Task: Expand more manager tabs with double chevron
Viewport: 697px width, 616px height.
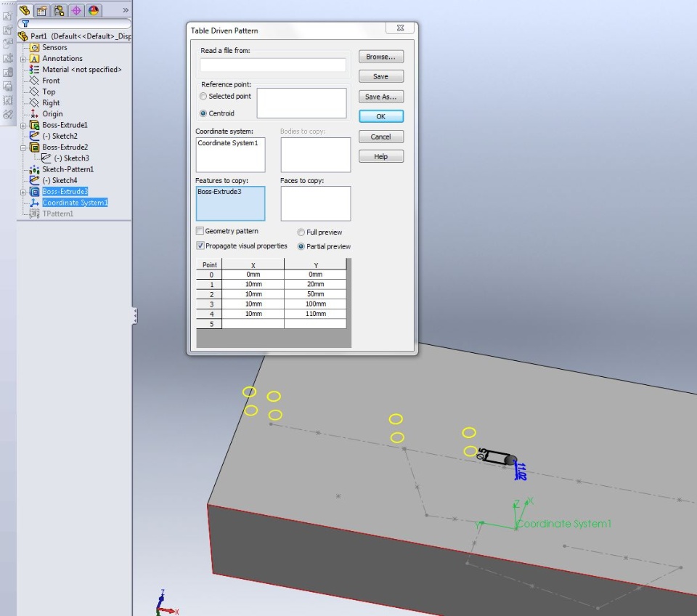Action: tap(126, 10)
